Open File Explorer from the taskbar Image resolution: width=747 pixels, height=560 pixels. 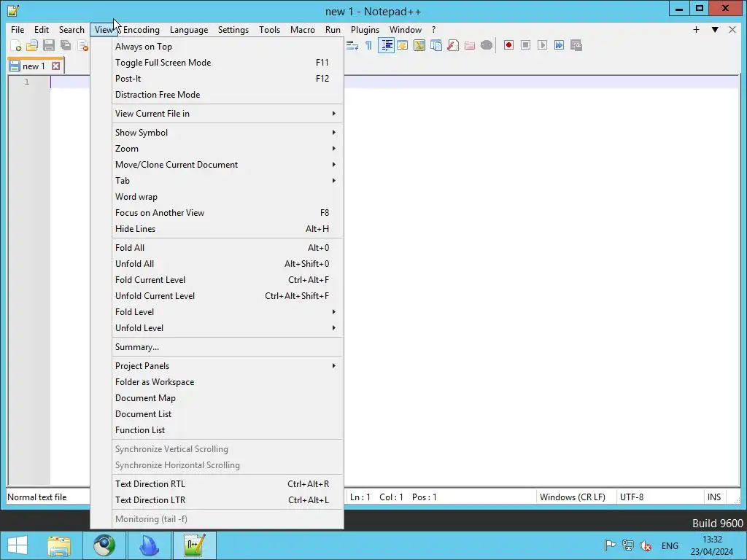tap(58, 545)
